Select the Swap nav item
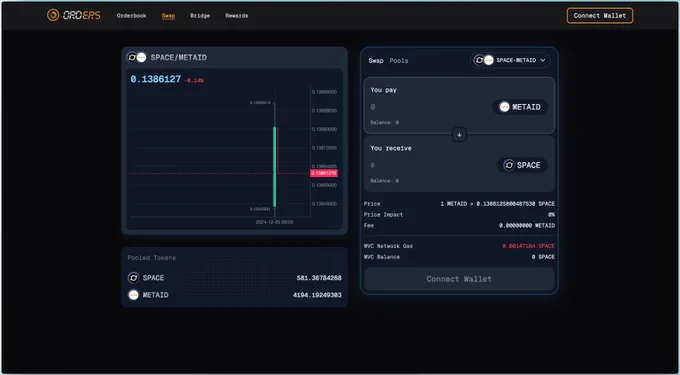Image resolution: width=680 pixels, height=375 pixels. click(x=168, y=16)
